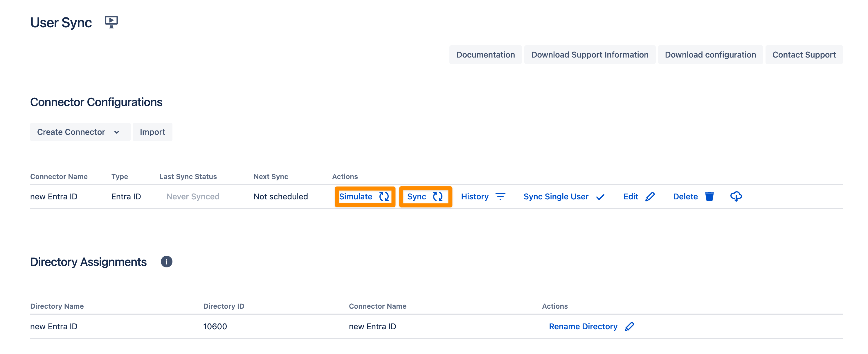Open sync History for the connector

(483, 196)
